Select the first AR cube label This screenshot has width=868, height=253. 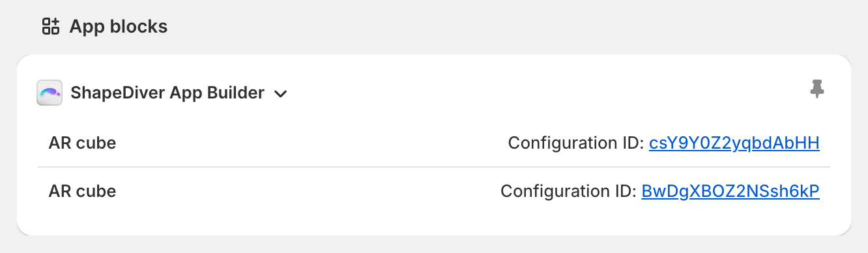coord(82,143)
